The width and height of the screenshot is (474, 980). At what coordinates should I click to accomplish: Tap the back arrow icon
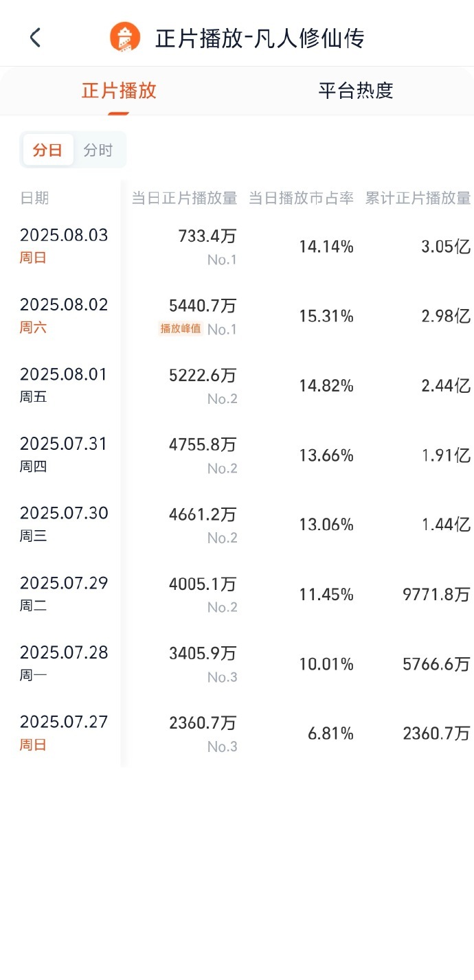pyautogui.click(x=36, y=37)
